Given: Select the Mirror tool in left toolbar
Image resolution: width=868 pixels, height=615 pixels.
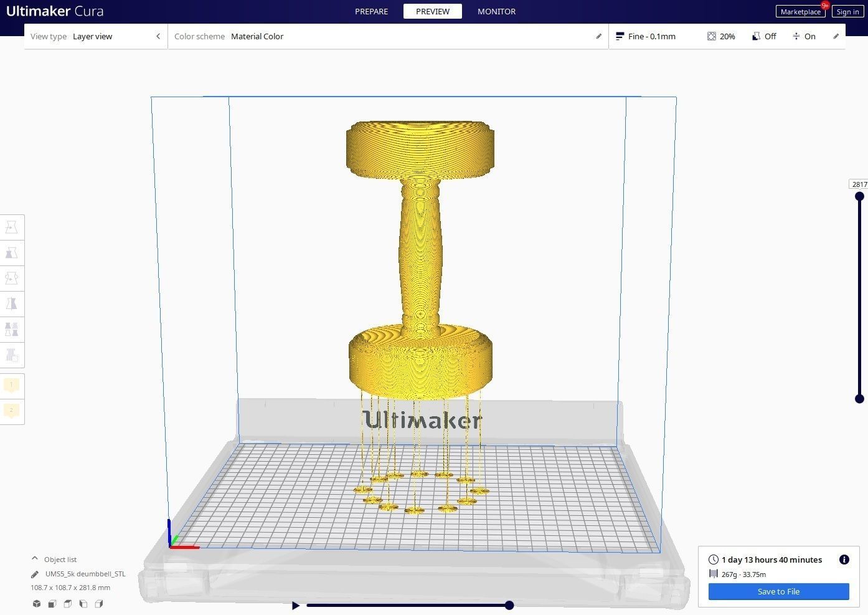Looking at the screenshot, I should (12, 304).
